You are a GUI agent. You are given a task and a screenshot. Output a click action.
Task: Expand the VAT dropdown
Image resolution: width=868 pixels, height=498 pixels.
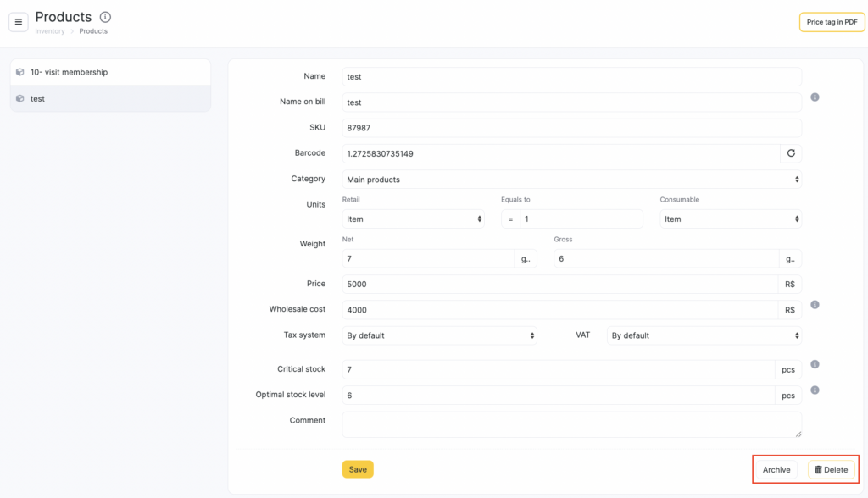[704, 335]
